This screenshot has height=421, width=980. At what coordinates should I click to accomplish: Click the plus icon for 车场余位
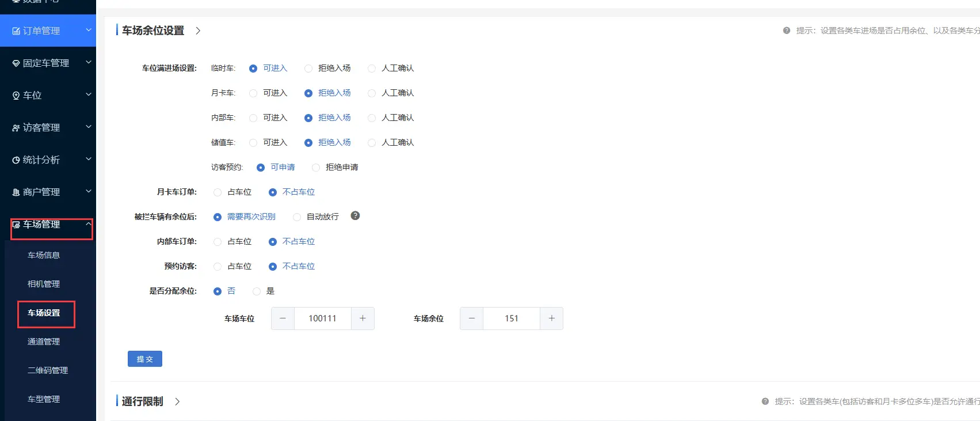(551, 318)
